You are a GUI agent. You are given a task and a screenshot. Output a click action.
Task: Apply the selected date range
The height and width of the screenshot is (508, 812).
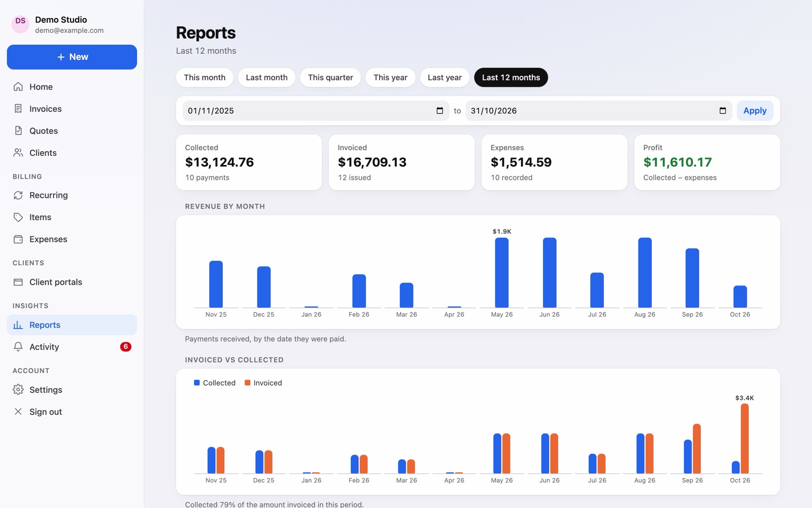coord(755,111)
